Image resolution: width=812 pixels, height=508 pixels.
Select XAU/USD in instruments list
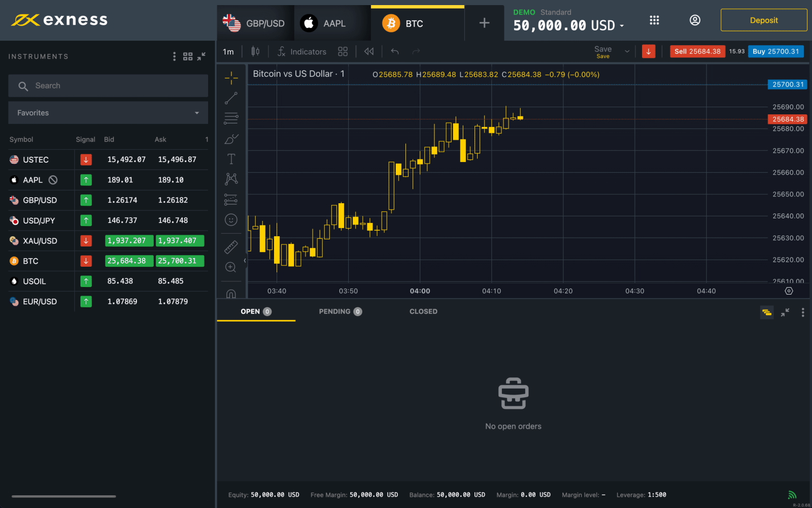point(108,241)
